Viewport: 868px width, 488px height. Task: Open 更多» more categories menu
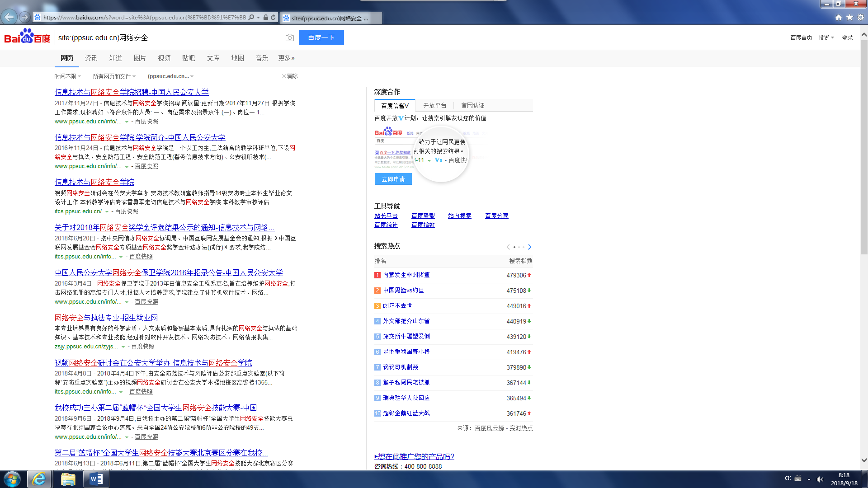[286, 58]
